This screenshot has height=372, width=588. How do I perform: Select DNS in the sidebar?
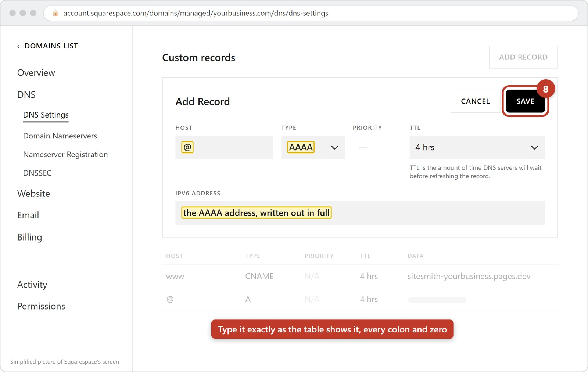click(x=26, y=95)
